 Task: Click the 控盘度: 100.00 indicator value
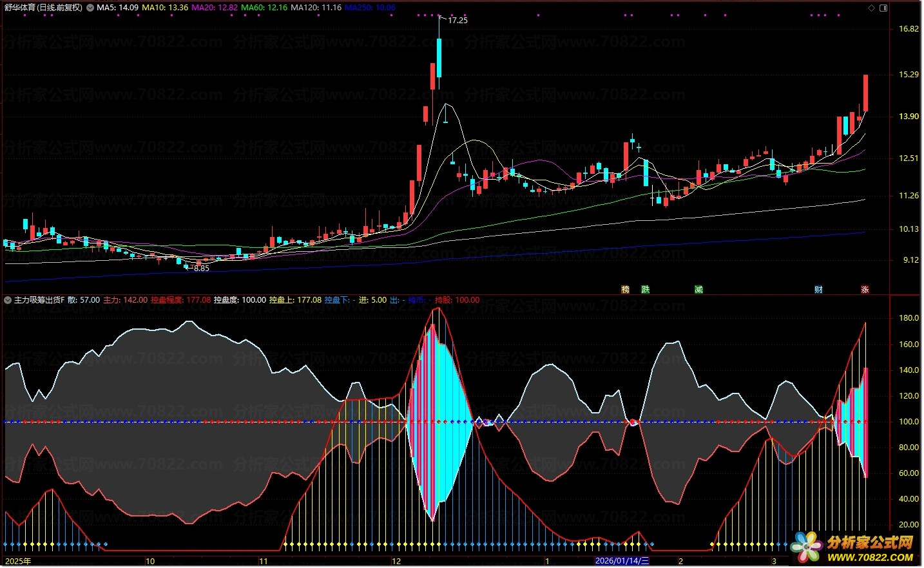[240, 300]
